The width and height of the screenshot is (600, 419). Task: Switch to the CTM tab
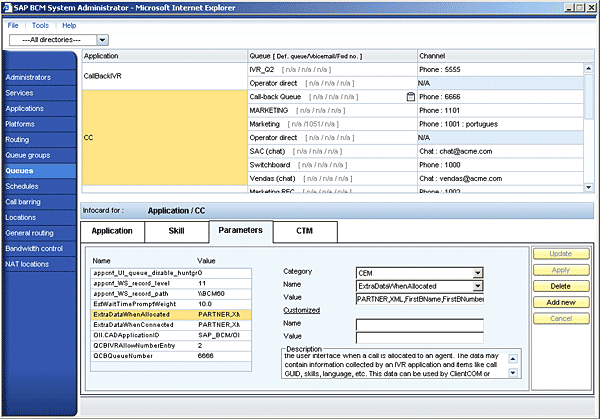point(303,231)
